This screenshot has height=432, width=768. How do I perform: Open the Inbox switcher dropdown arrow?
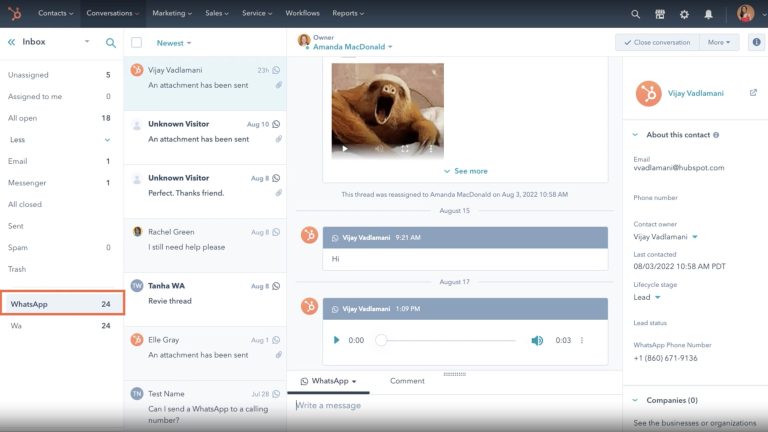(87, 42)
